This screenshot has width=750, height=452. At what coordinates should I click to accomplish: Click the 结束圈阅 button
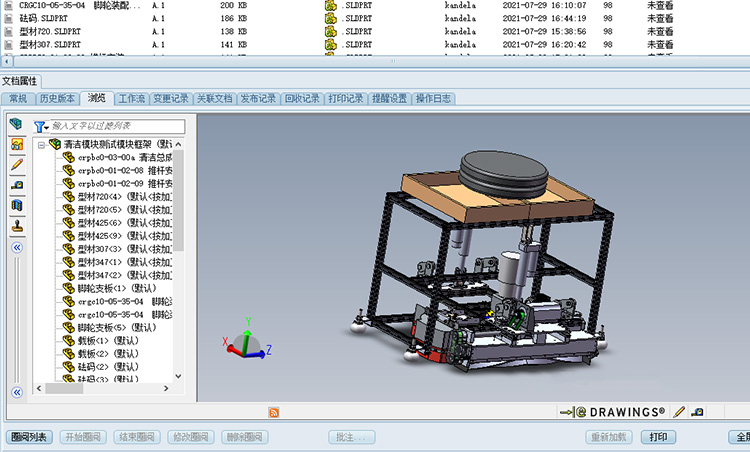(136, 437)
